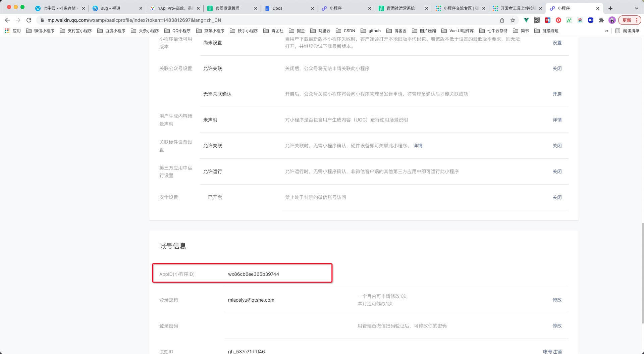Screen dimensions: 644x354
Task: Open the github bookmark folder
Action: point(371,31)
